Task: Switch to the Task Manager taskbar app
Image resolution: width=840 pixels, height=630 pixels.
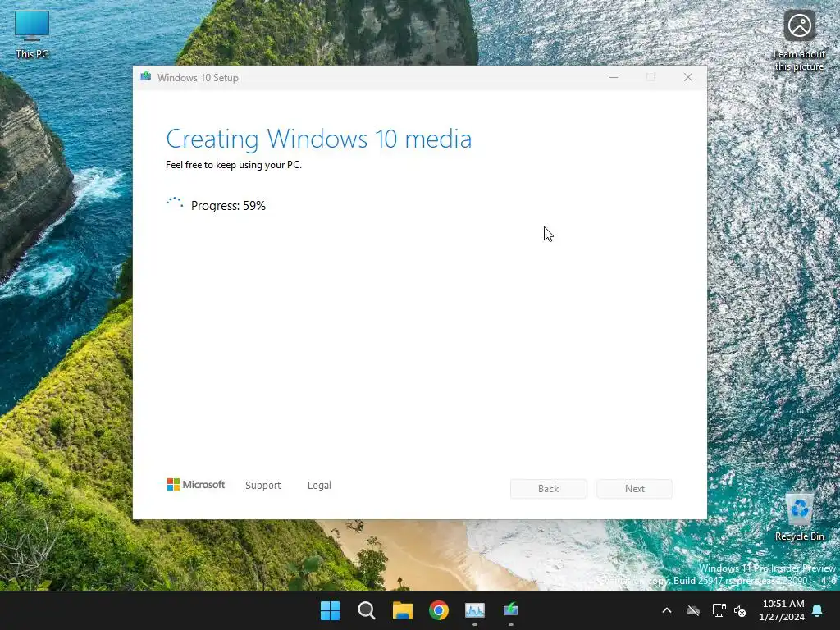Action: (x=475, y=610)
